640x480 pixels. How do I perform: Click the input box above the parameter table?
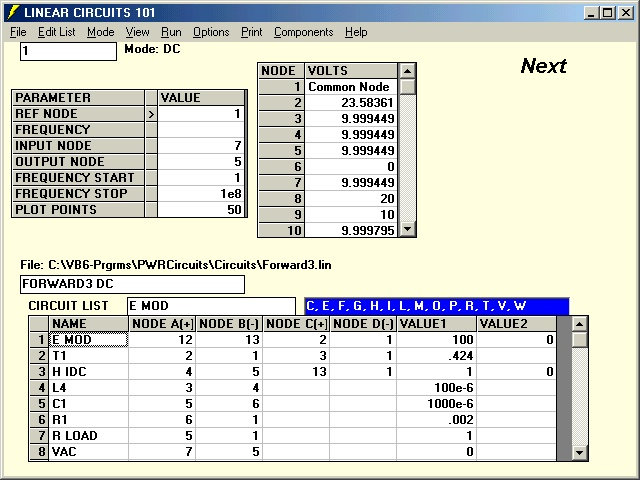(x=68, y=51)
